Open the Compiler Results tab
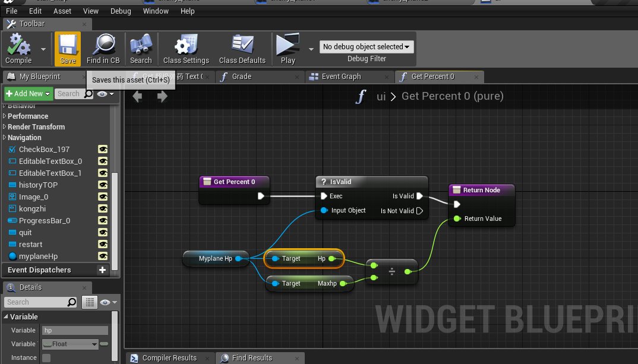Screen dimensions: 638x364 [x=169, y=358]
